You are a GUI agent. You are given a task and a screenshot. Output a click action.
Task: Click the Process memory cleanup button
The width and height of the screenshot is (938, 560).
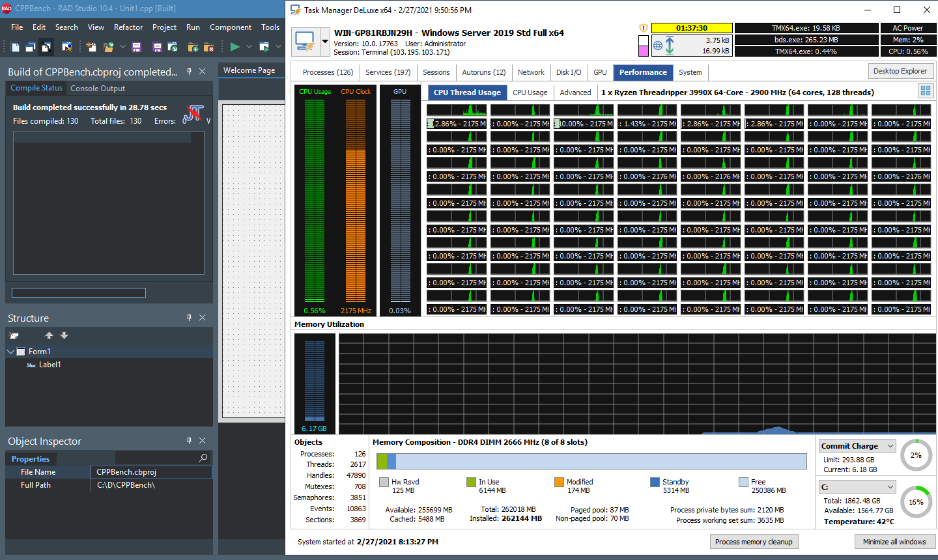click(x=754, y=542)
